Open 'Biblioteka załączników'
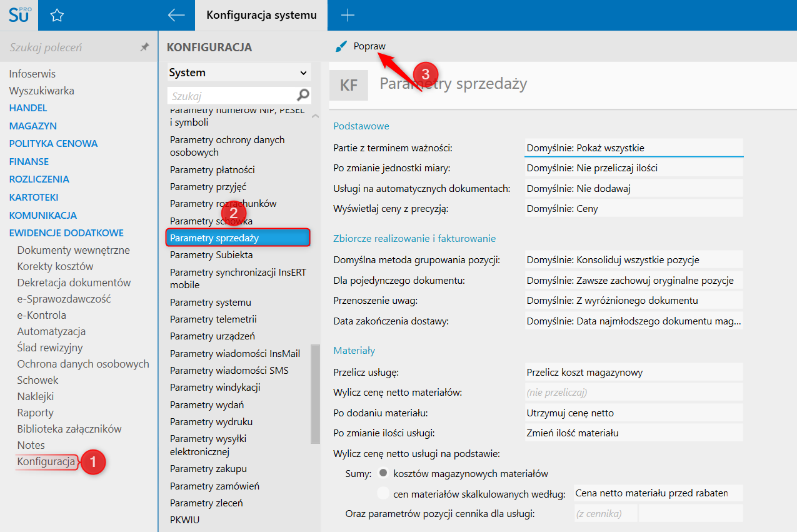Viewport: 797px width, 532px height. click(x=69, y=429)
